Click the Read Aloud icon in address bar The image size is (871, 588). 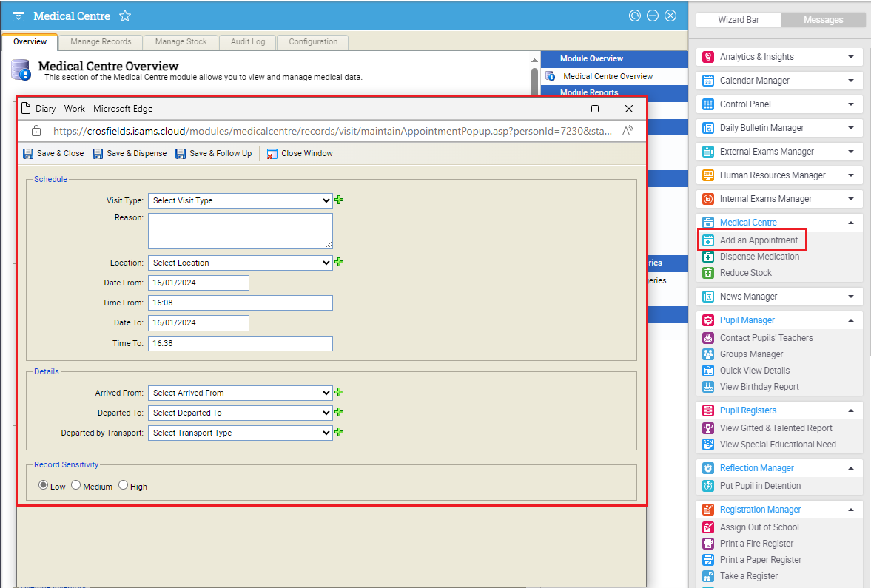click(628, 131)
